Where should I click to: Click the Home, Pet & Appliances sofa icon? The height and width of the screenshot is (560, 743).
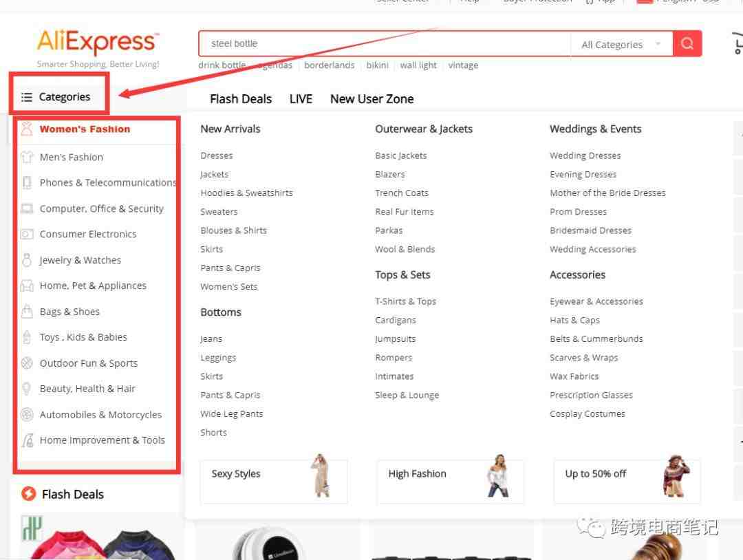pyautogui.click(x=27, y=286)
